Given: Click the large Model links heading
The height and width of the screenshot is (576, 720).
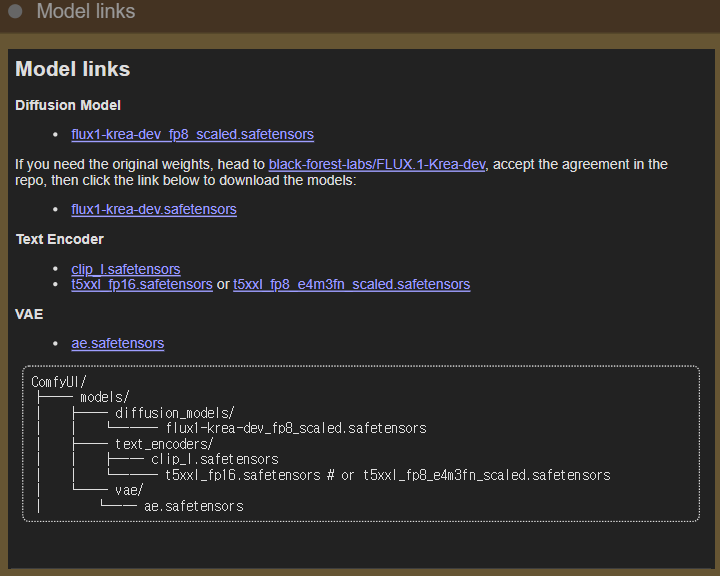Looking at the screenshot, I should pos(73,69).
